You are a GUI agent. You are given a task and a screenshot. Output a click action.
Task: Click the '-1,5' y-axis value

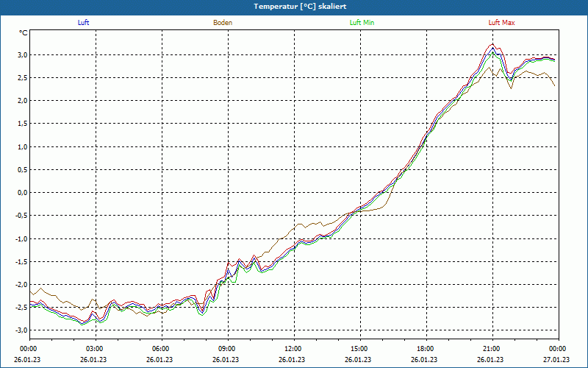22,262
